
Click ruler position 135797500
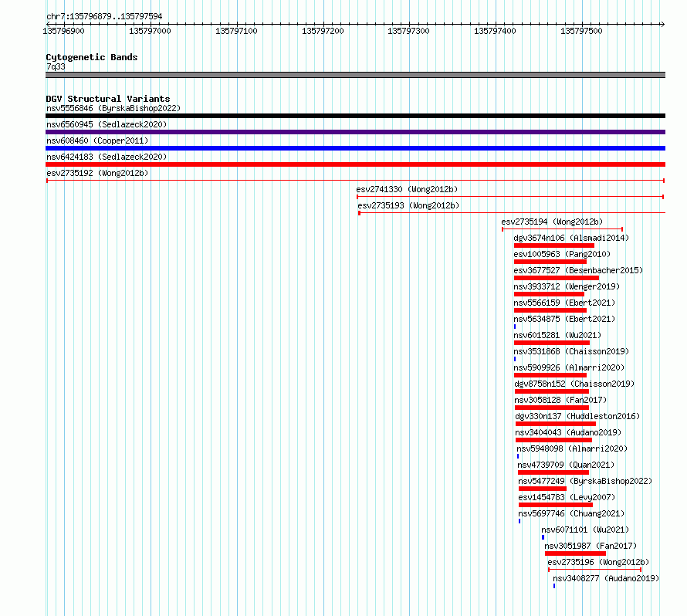[x=581, y=31]
